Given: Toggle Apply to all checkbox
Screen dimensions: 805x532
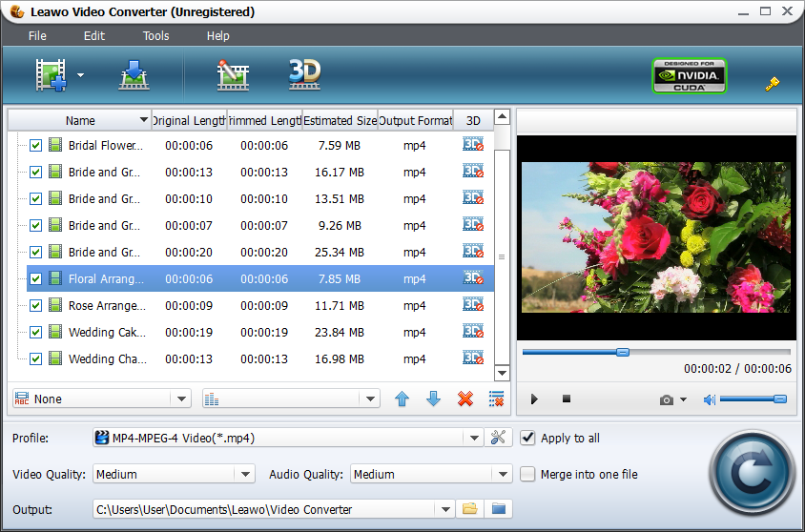Looking at the screenshot, I should (x=527, y=438).
